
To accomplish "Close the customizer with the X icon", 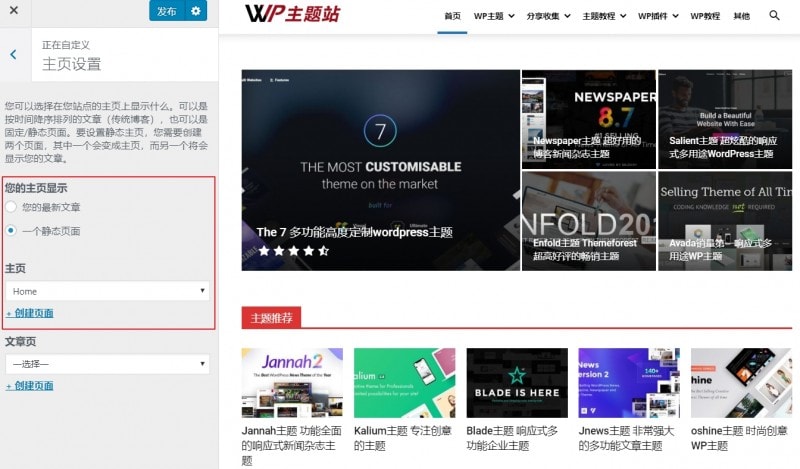I will coord(14,10).
